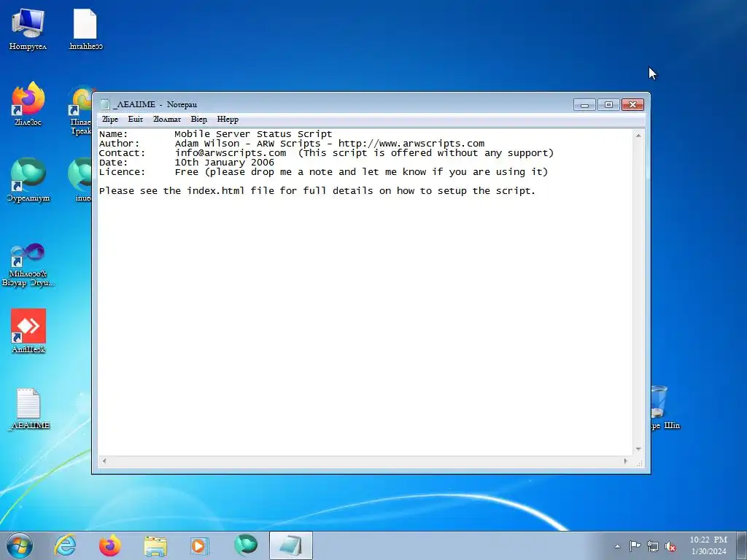Click the Notepad resize grip corner
The height and width of the screenshot is (560, 747).
click(x=639, y=462)
